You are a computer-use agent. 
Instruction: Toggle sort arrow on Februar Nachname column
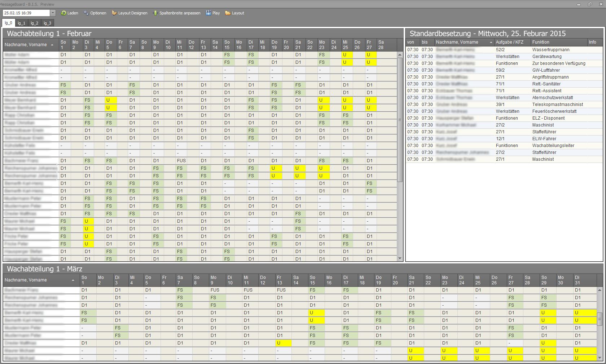tap(52, 45)
